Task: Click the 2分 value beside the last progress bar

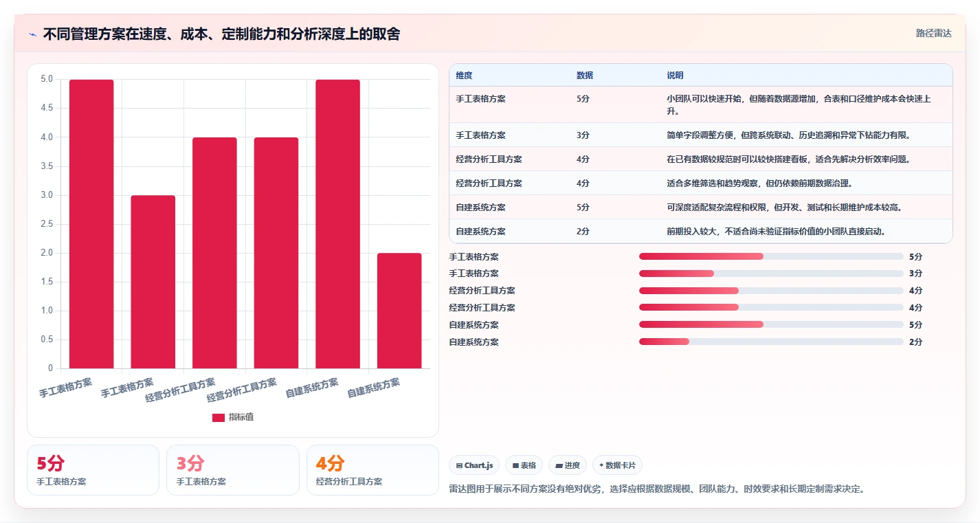Action: click(x=915, y=342)
